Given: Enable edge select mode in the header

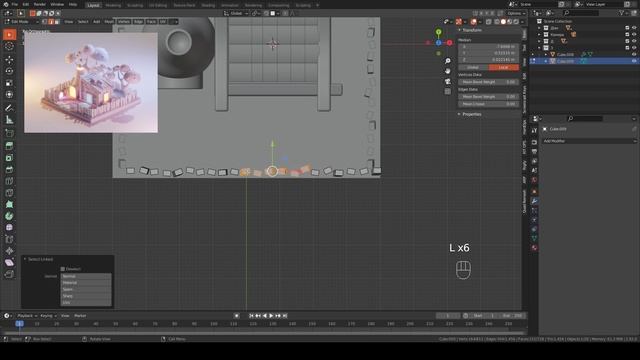Looking at the screenshot, I should pyautogui.click(x=51, y=22).
